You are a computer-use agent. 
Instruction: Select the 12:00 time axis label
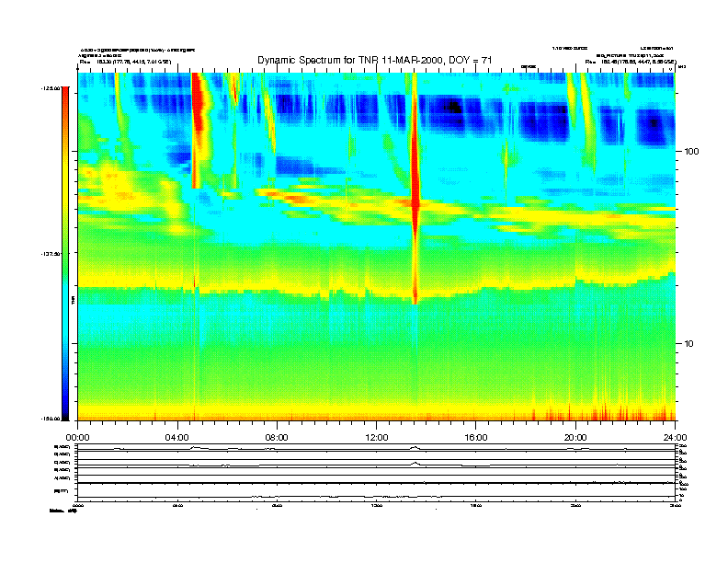tap(377, 438)
